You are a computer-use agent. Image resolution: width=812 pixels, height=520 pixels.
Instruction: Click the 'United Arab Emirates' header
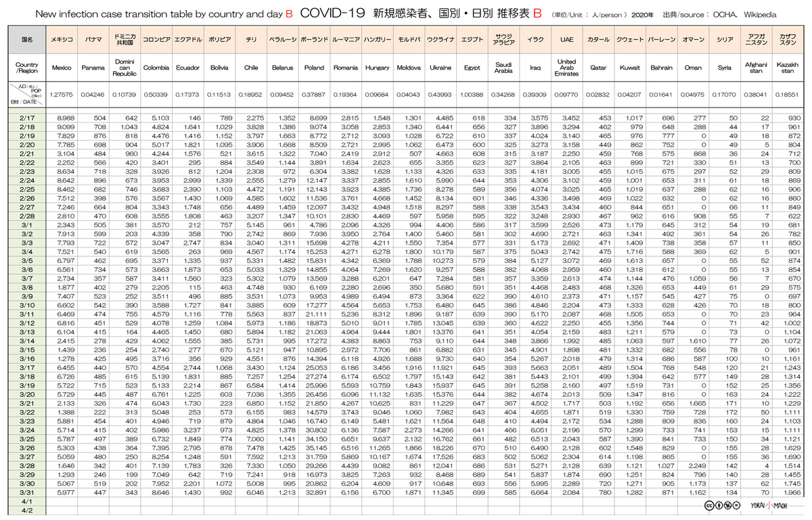566,68
